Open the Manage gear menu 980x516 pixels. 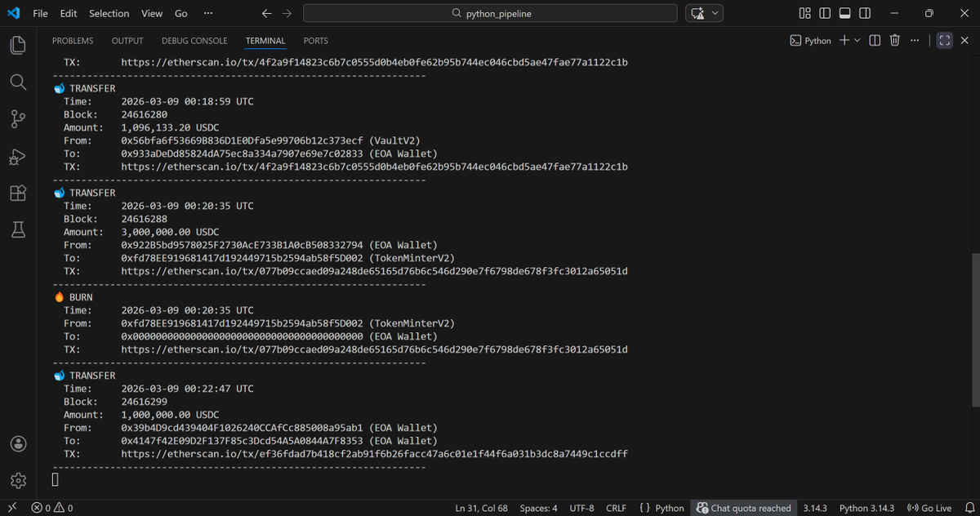pos(19,480)
